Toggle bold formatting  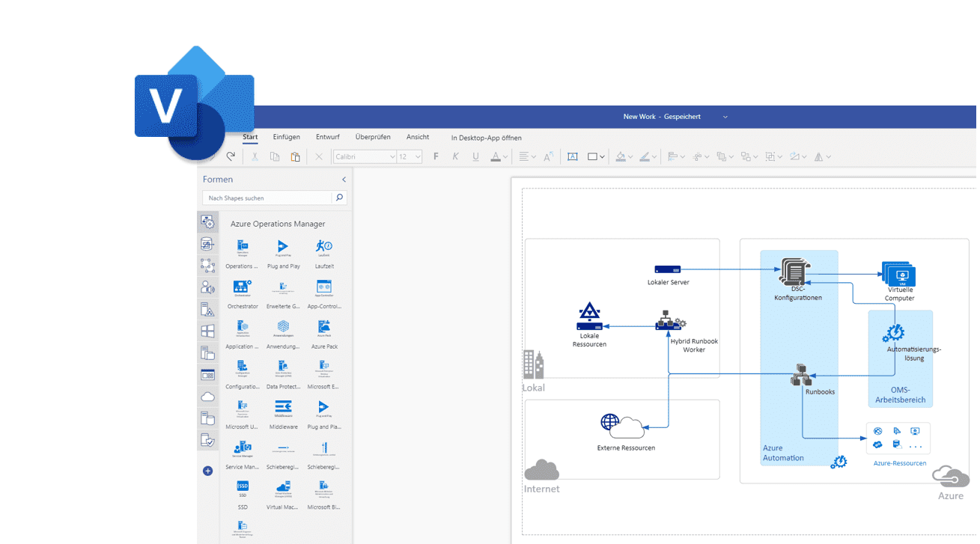click(x=436, y=156)
